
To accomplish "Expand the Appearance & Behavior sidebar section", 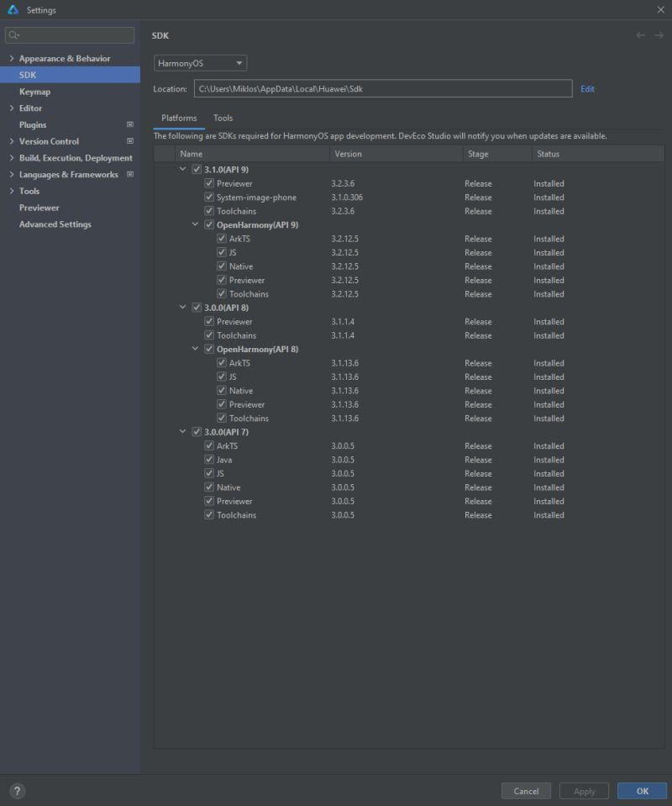I will [10, 58].
